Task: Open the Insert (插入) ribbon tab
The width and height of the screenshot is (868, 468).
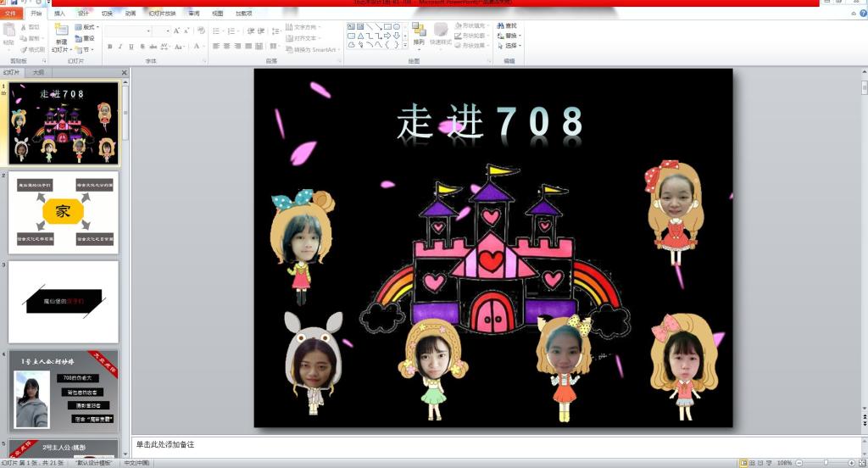Action: 59,14
